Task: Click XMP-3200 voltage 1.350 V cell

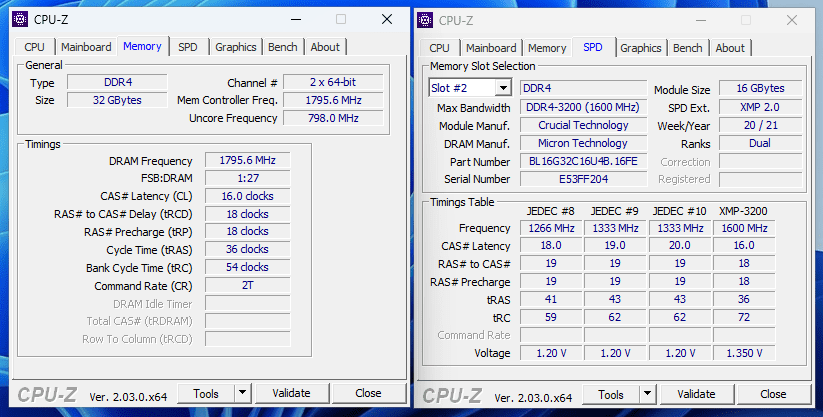Action: click(744, 353)
